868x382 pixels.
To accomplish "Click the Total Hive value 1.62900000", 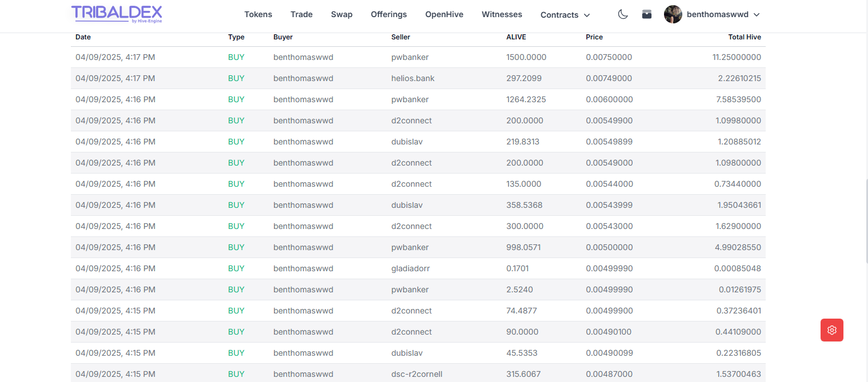I will (738, 226).
